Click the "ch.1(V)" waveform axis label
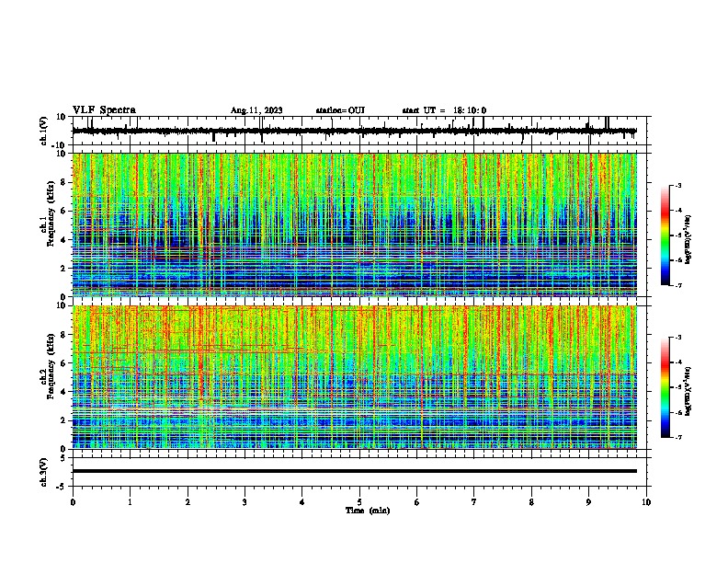The width and height of the screenshot is (728, 563). [44, 131]
